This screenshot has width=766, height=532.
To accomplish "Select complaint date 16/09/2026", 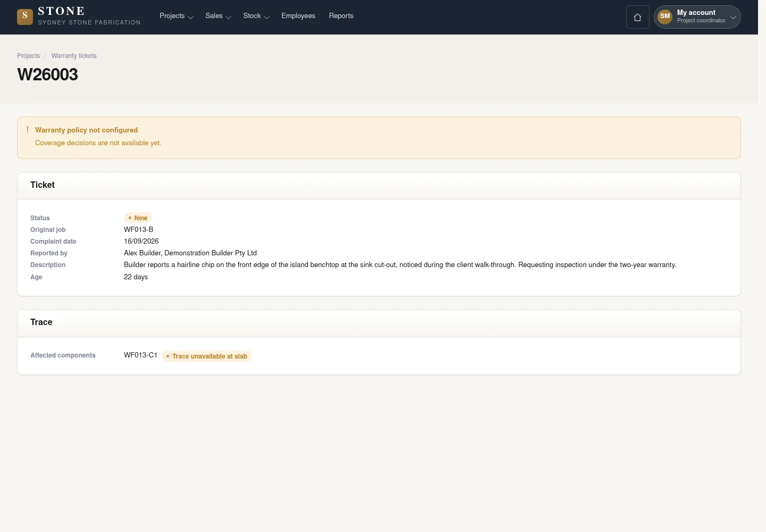I will click(141, 242).
